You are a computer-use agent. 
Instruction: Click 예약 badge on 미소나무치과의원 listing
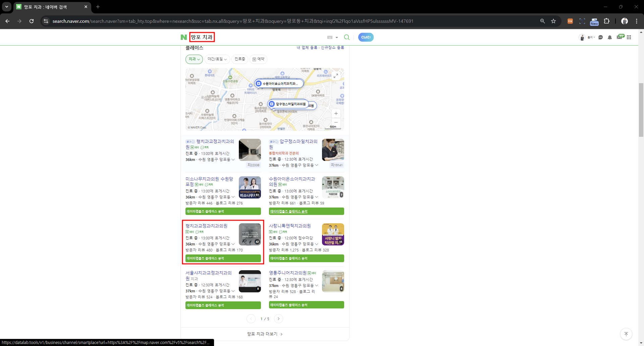[x=199, y=185]
